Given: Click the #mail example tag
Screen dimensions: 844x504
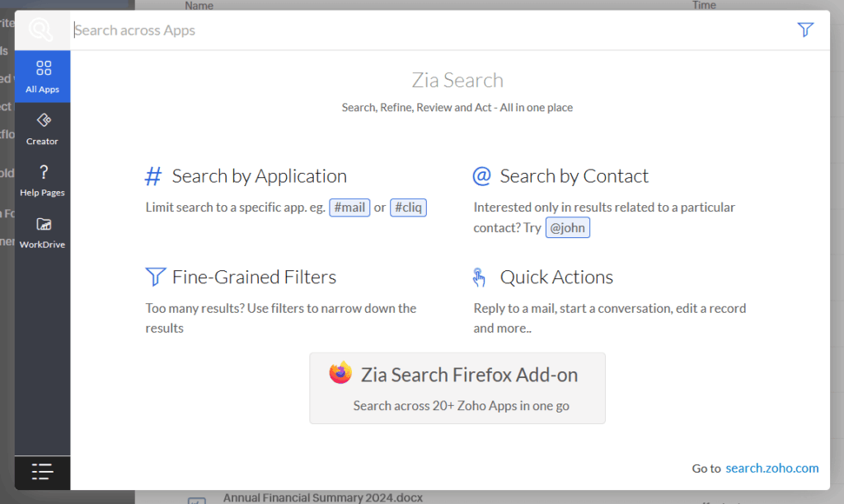Looking at the screenshot, I should tap(349, 208).
